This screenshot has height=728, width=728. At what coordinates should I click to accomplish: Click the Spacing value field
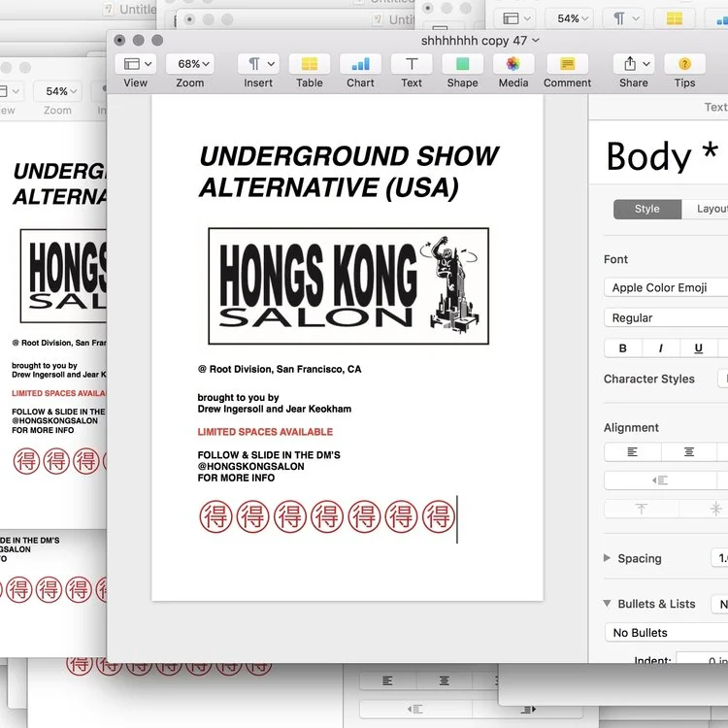coord(719,557)
